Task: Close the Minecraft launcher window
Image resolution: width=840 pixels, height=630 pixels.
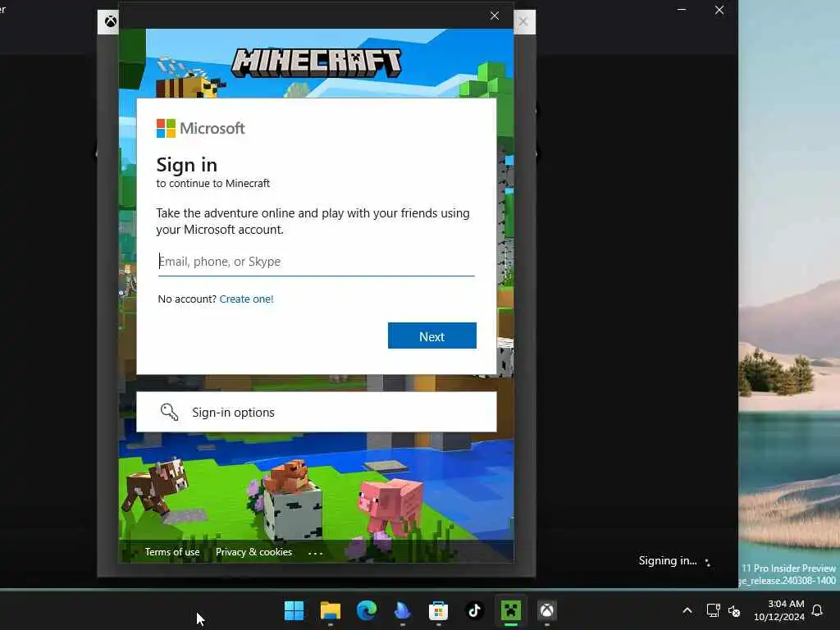Action: click(x=719, y=10)
